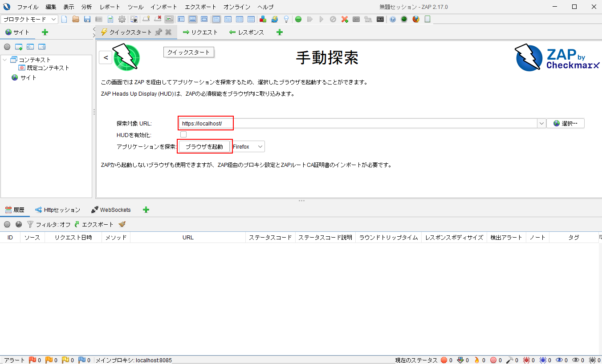The width and height of the screenshot is (602, 364).
Task: Click the https://localhost/ URL input field
Action: [358, 123]
